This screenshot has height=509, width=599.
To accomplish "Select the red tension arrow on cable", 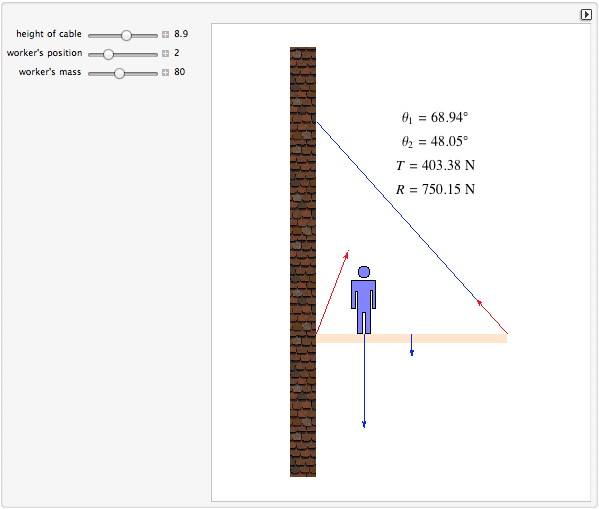I will (492, 317).
